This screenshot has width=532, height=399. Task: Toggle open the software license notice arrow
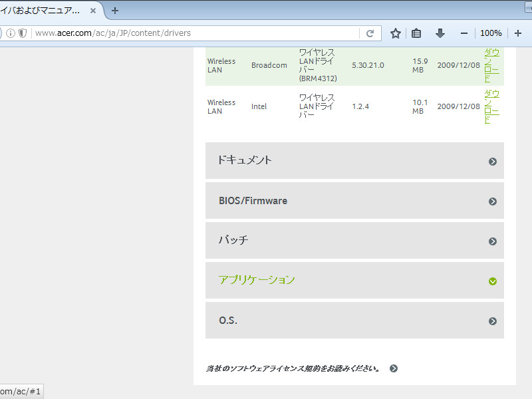[394, 367]
